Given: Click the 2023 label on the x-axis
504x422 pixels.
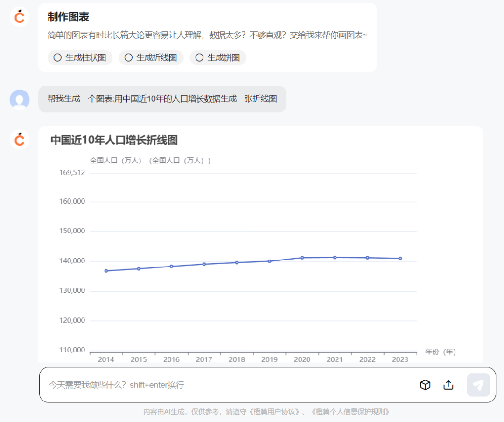Looking at the screenshot, I should (x=400, y=359).
